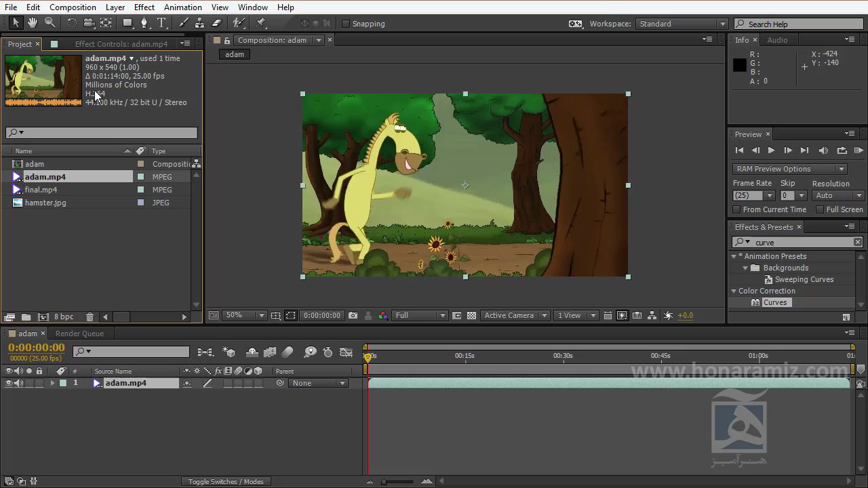Screen dimensions: 868x488
Task: Open the Full resolution dropdown
Action: (x=420, y=315)
